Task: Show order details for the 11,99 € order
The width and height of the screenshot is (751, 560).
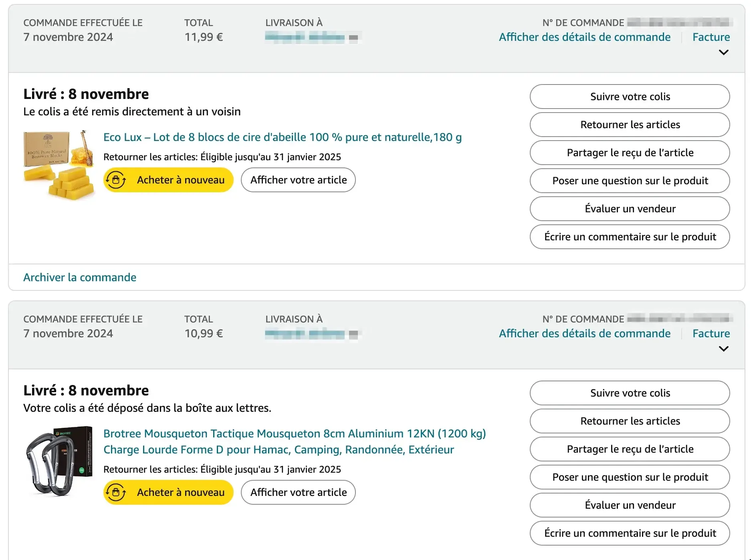Action: 584,37
